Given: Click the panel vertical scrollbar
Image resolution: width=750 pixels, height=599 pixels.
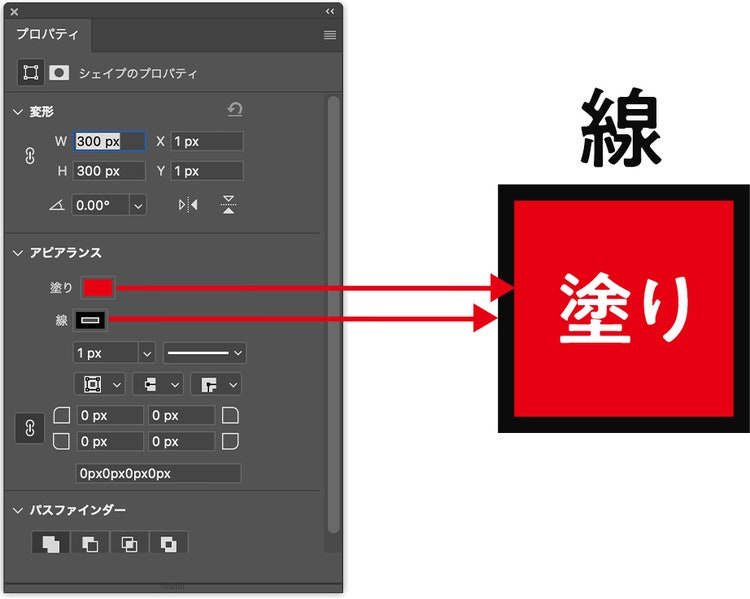Looking at the screenshot, I should pos(333,314).
